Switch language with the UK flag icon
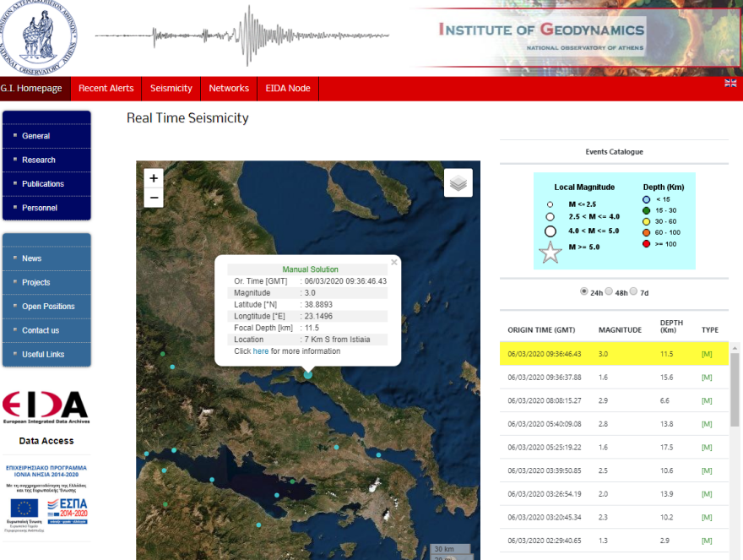This screenshot has height=560, width=743. click(x=730, y=83)
